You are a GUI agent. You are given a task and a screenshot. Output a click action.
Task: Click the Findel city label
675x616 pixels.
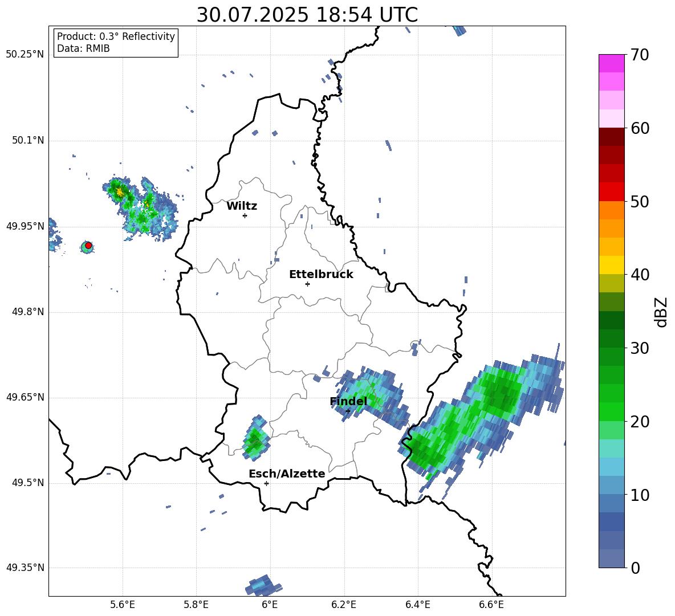pos(348,401)
